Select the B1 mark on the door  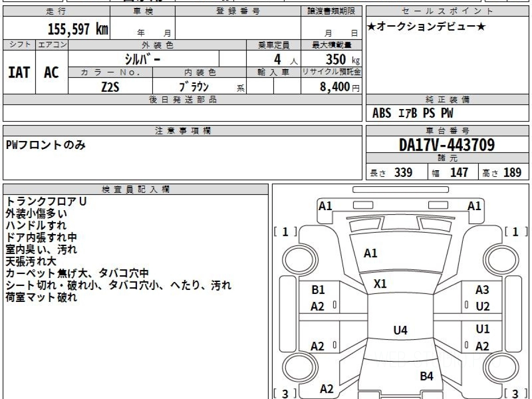(x=318, y=290)
